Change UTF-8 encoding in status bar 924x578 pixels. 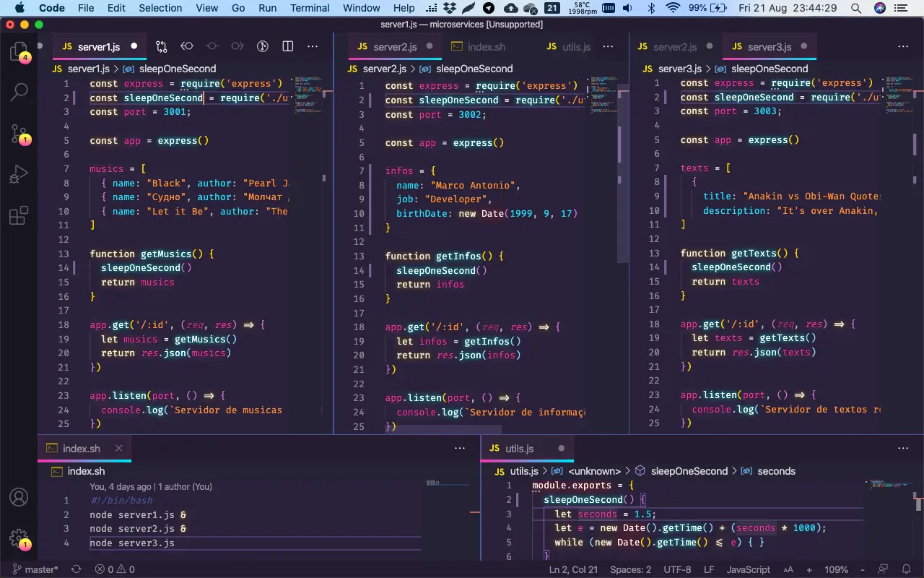(x=677, y=569)
